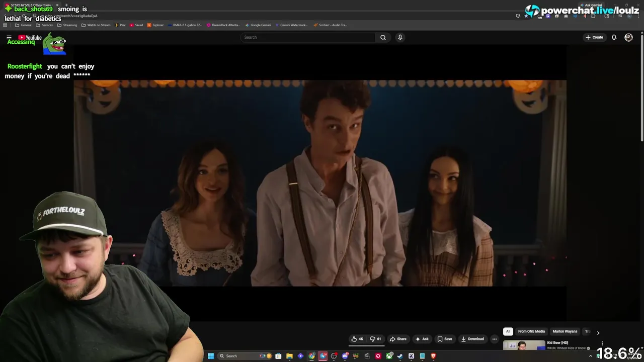
Task: Click the Ask button
Action: pyautogui.click(x=422, y=339)
